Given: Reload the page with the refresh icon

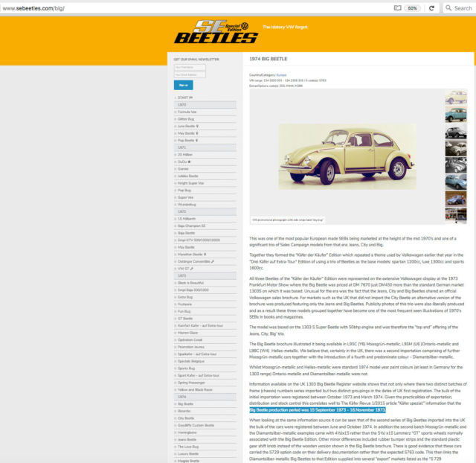Looking at the screenshot, I should [x=431, y=7].
